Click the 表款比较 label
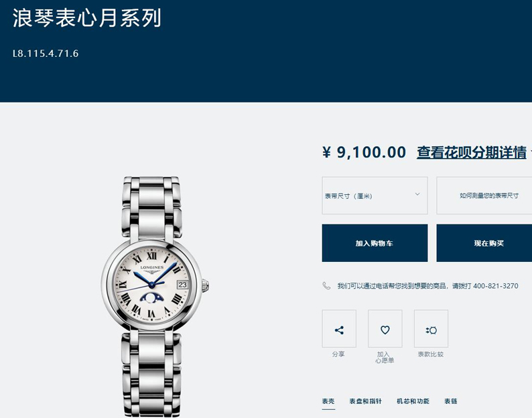 click(431, 354)
